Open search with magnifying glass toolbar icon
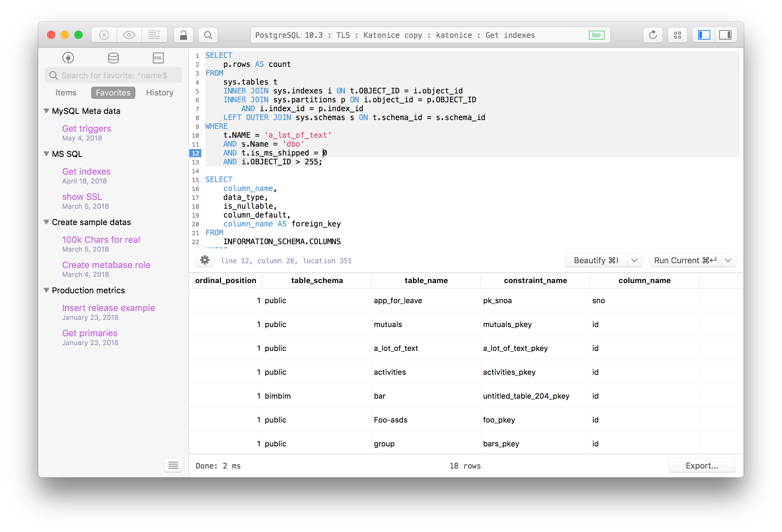 pyautogui.click(x=208, y=35)
